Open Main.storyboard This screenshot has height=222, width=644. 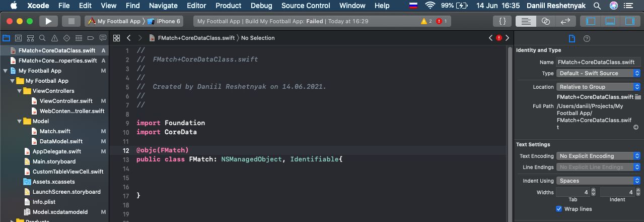tap(50, 161)
